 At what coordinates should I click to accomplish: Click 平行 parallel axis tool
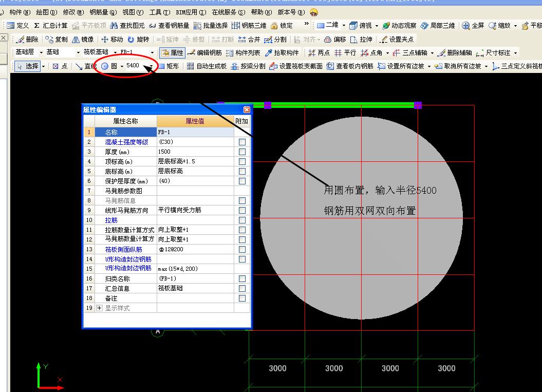(x=345, y=53)
